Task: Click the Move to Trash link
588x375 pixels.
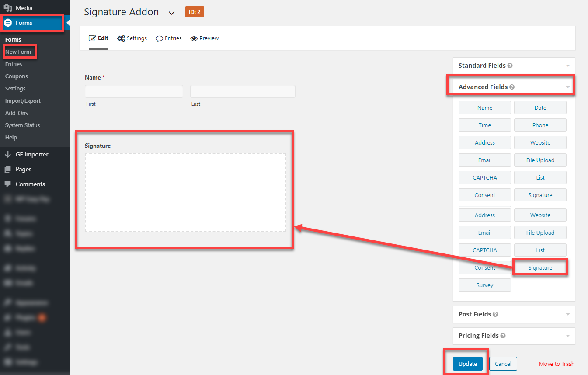Action: coord(557,363)
